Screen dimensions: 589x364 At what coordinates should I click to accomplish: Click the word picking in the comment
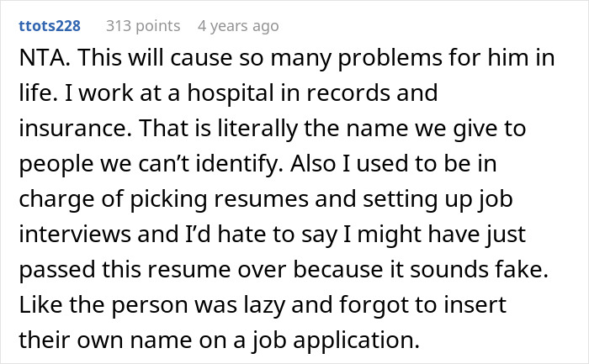(168, 200)
